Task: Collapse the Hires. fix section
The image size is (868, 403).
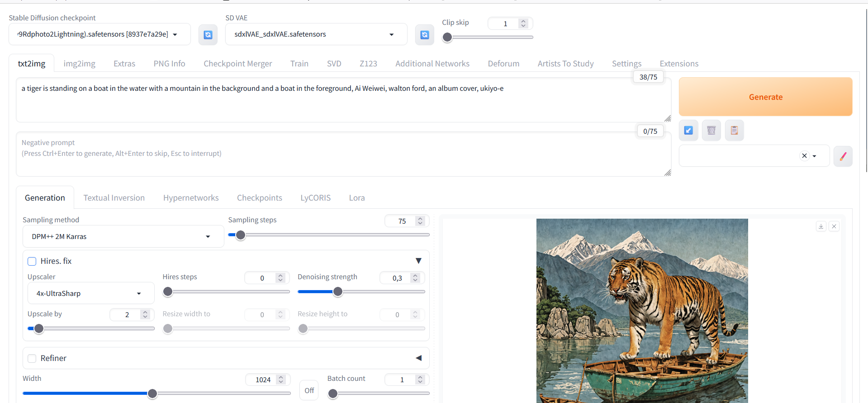Action: 418,261
